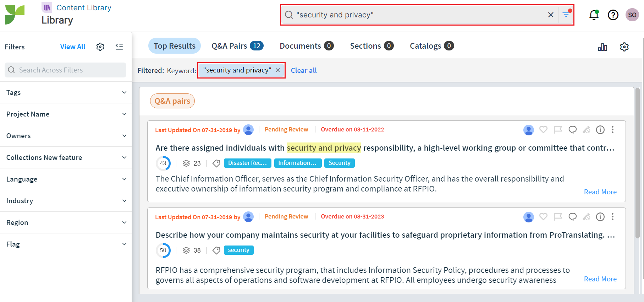
Task: Click Clear all filters link
Action: point(304,70)
